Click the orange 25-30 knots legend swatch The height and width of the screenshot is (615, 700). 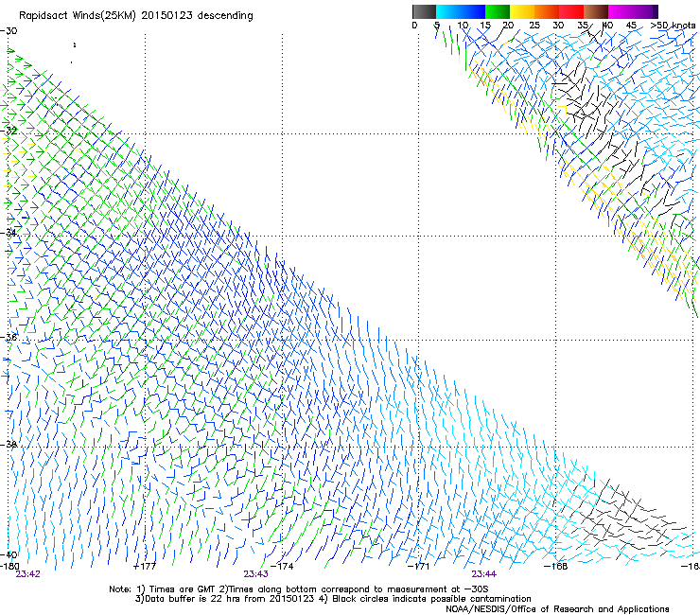[547, 11]
